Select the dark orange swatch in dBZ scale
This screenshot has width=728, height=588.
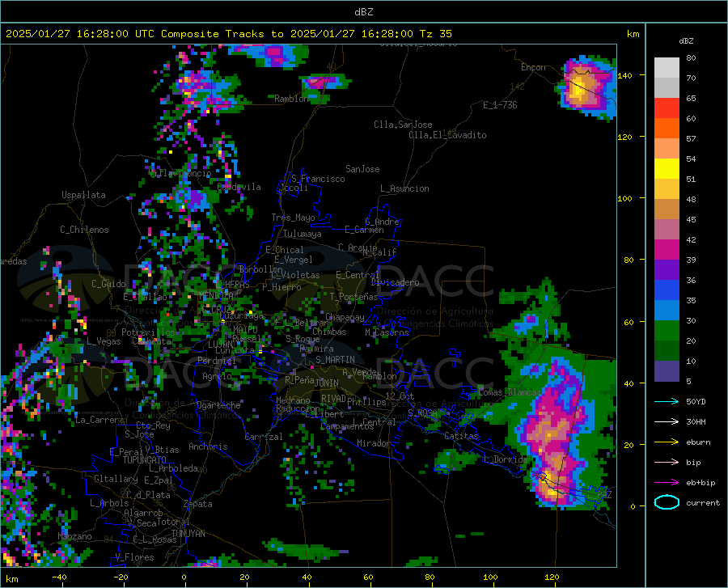[667, 128]
